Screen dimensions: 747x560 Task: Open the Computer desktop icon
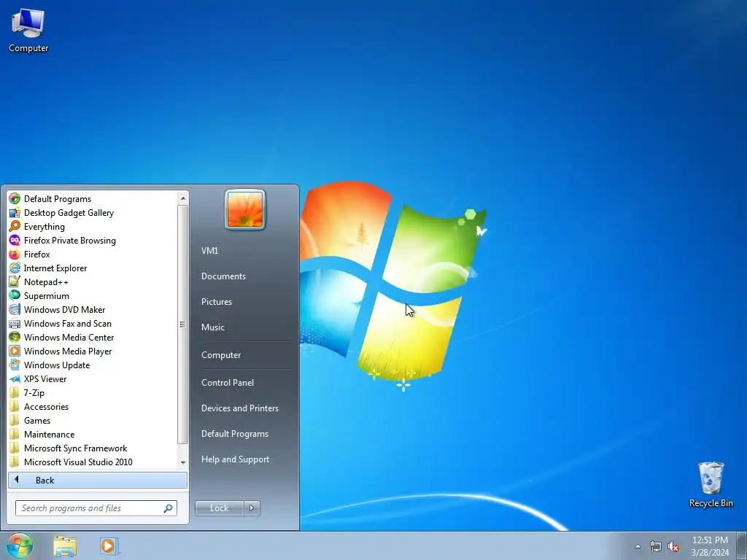pos(28,31)
